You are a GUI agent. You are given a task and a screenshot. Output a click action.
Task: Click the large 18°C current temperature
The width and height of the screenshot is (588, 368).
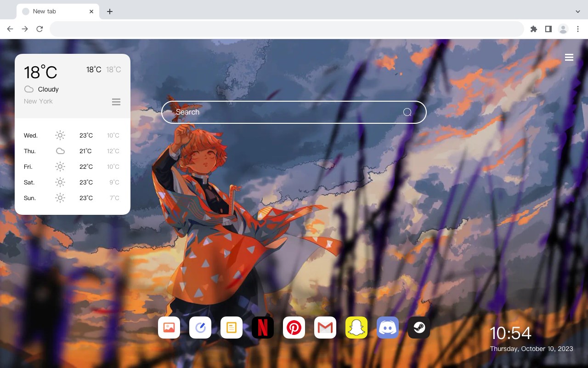pyautogui.click(x=40, y=72)
